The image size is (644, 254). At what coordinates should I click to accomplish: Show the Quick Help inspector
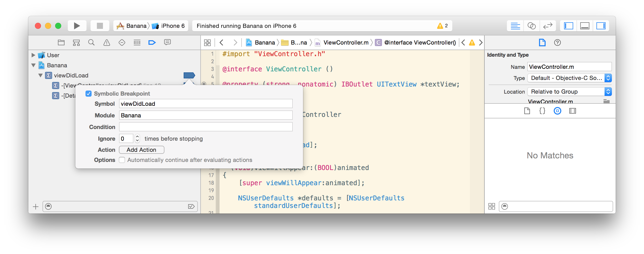point(557,43)
